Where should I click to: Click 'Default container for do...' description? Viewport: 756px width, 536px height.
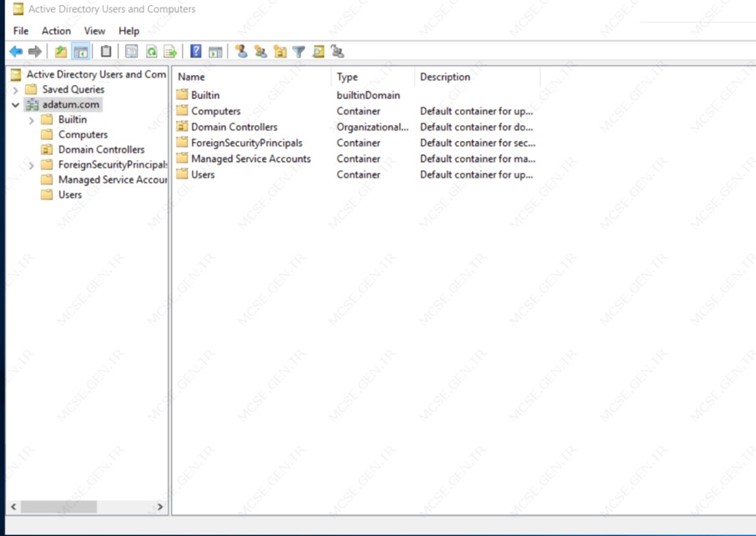click(476, 127)
